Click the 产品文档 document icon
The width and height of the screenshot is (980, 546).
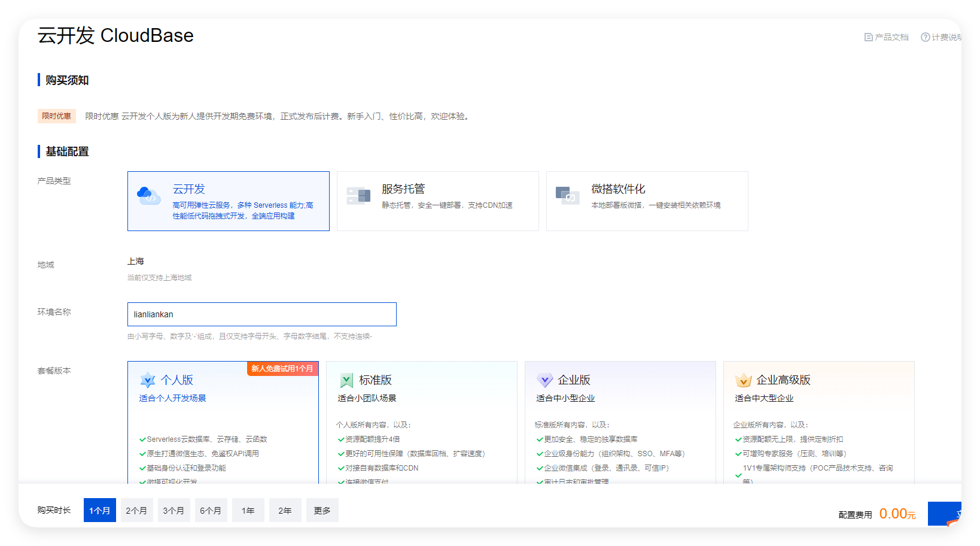pos(868,37)
